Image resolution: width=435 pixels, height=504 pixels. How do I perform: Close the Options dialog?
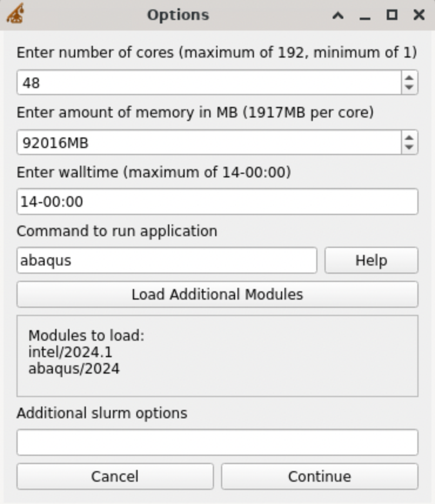point(419,15)
